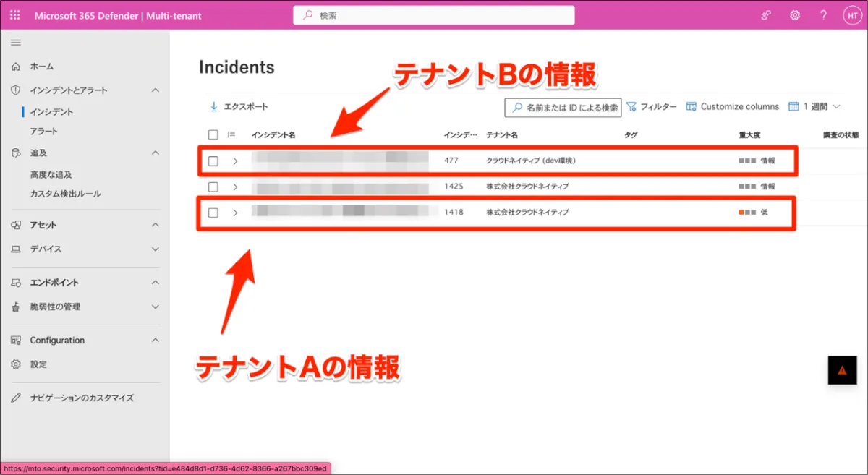Toggle the select-all checkbox in table header
The height and width of the screenshot is (475, 868).
(x=213, y=134)
